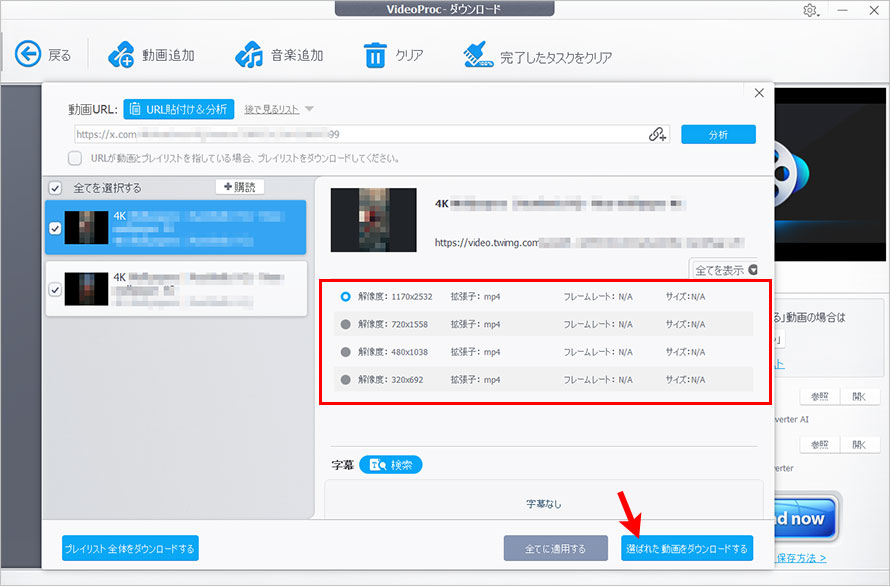
Task: Click プレイリスト全体をダウンロードする button
Action: [130, 549]
